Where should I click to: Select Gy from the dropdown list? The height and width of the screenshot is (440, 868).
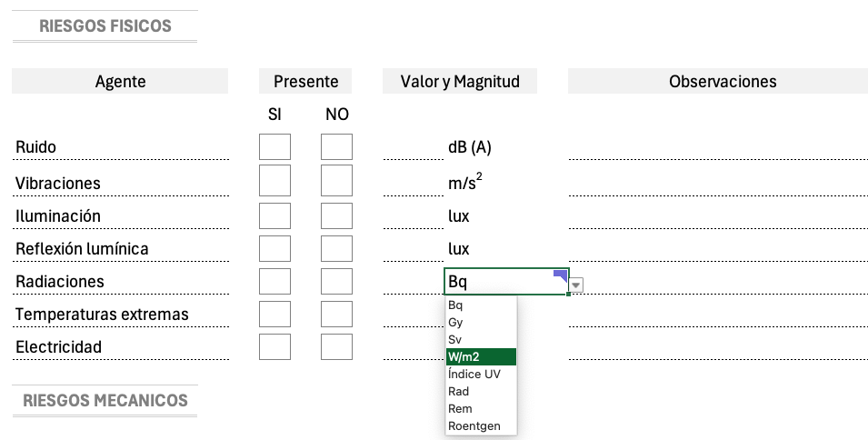point(481,322)
